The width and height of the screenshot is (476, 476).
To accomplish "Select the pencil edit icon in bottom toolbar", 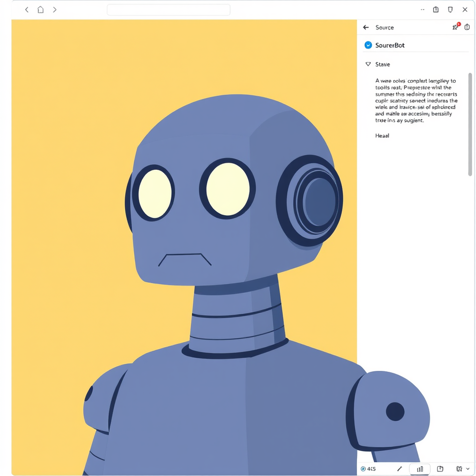I will tap(400, 469).
